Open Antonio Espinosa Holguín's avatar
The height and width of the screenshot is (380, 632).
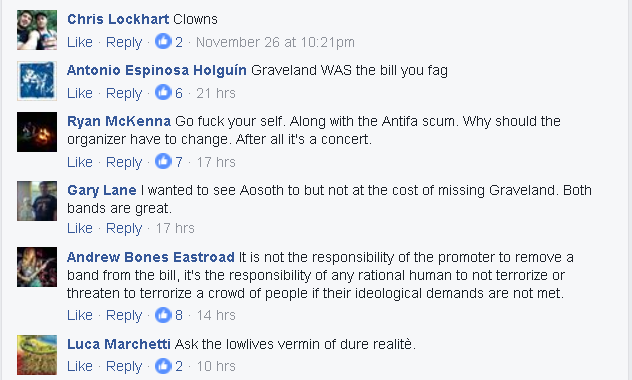pos(37,81)
